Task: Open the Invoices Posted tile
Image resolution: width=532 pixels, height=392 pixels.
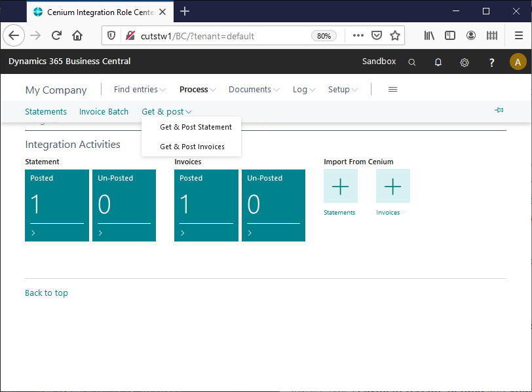Action: (x=206, y=205)
